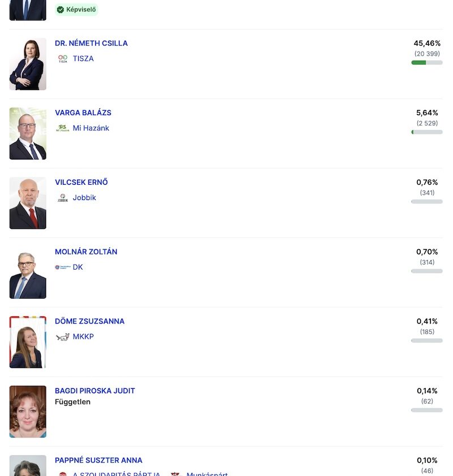Click the MKKP party logo icon
The image size is (453, 476).
tap(62, 337)
